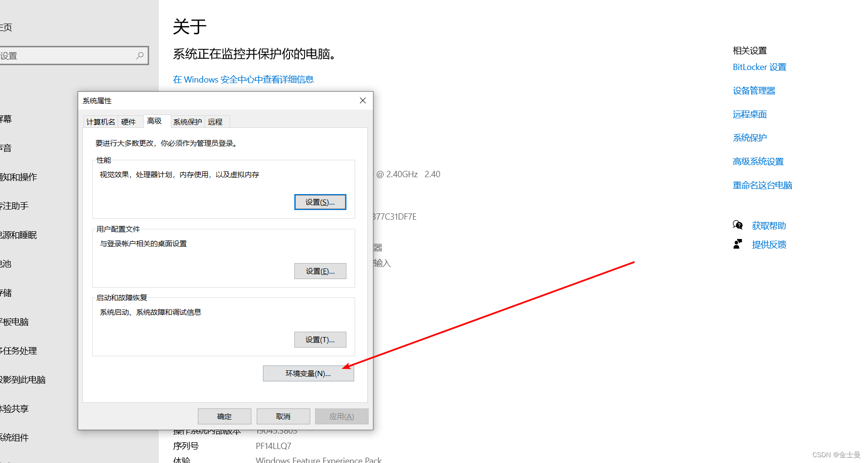This screenshot has height=463, width=868.
Task: Select 电源和睡眠 sidebar item
Action: 18,235
